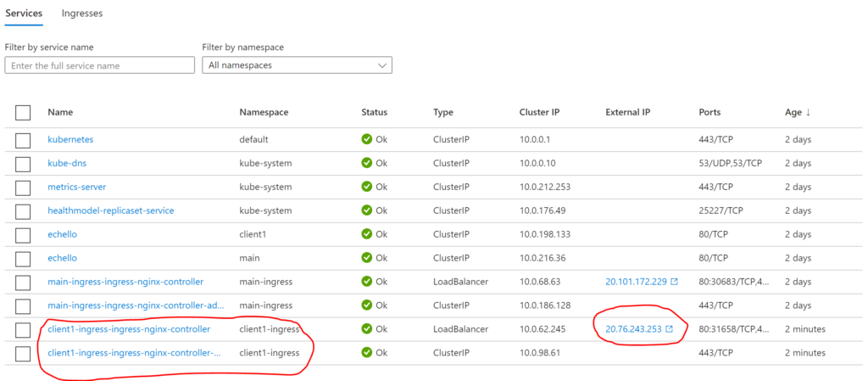The width and height of the screenshot is (868, 381).
Task: Focus the service name filter field
Action: [x=100, y=65]
